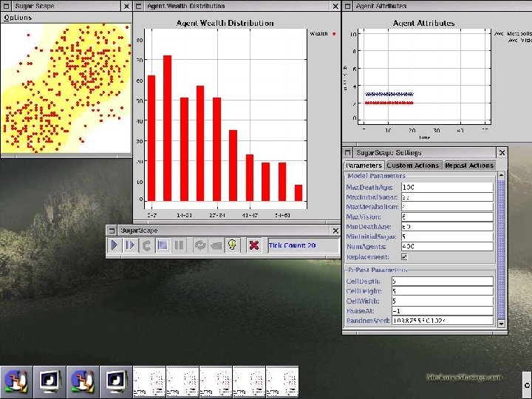This screenshot has height=399, width=532.
Task: Open window menu of Agent Wealth Distribution window
Action: coord(139,6)
